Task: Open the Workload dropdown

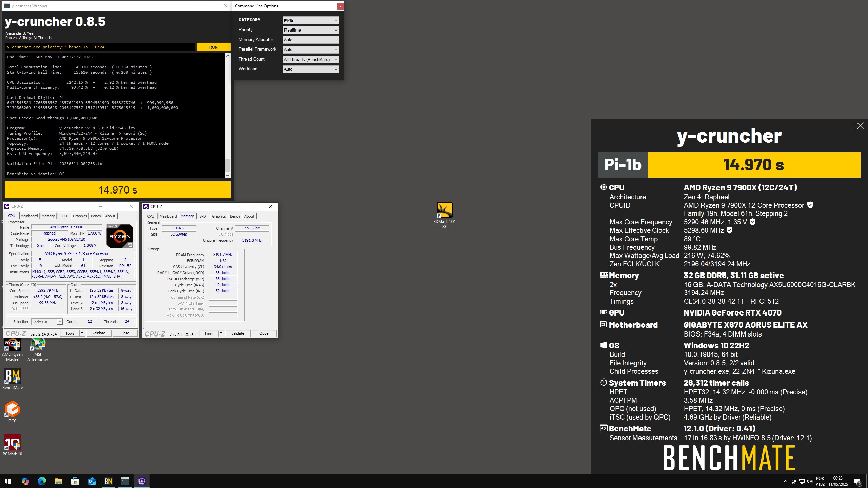Action: pos(311,69)
